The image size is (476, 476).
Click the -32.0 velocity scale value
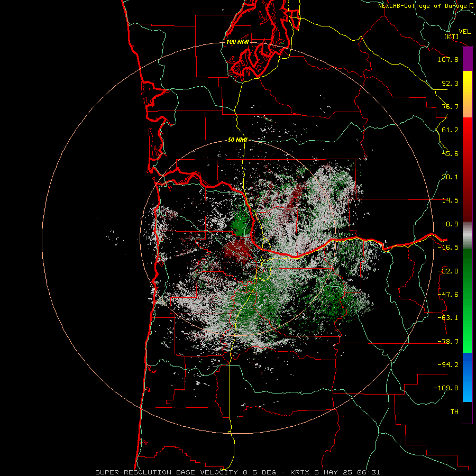pyautogui.click(x=448, y=271)
